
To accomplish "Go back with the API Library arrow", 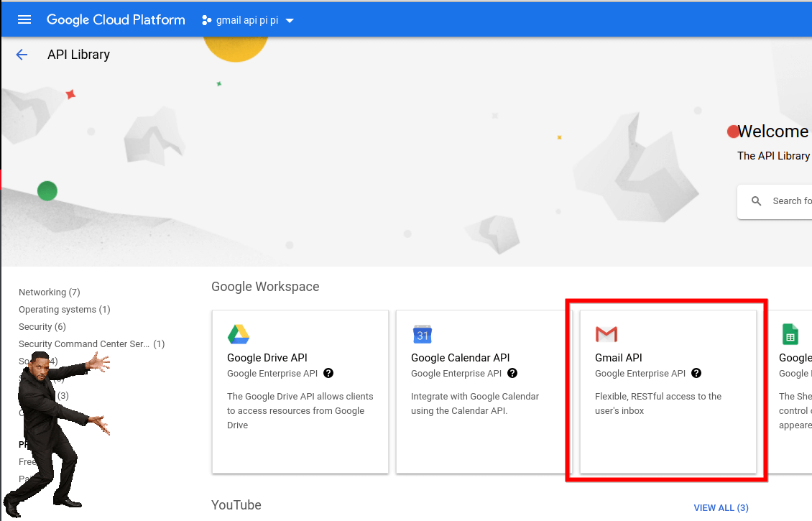I will tap(22, 55).
